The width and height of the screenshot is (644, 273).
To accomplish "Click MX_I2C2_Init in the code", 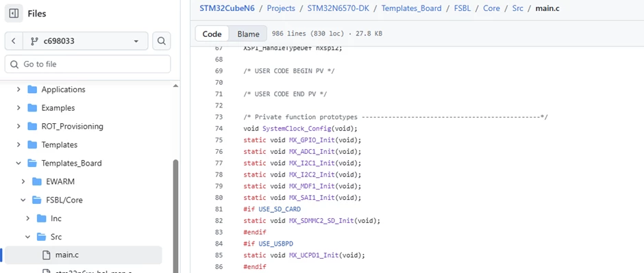I will point(312,174).
